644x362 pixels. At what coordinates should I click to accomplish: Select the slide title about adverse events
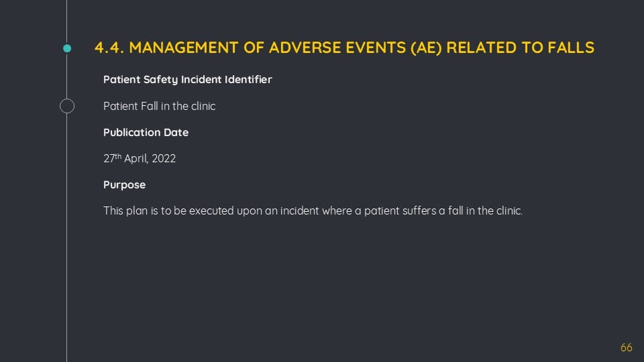tap(344, 48)
